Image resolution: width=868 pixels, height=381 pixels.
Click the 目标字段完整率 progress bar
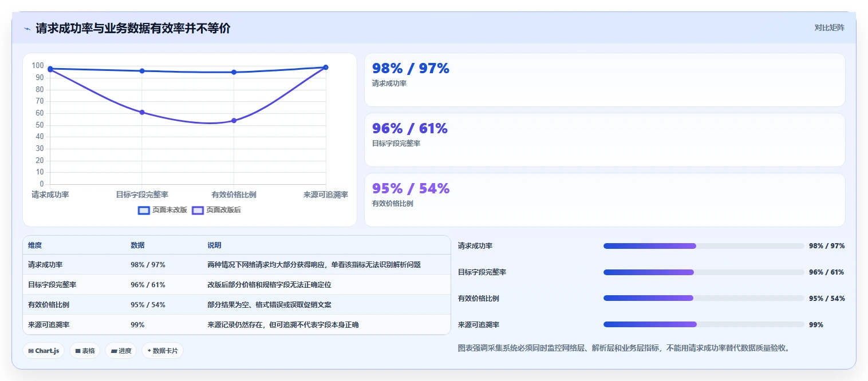(704, 272)
